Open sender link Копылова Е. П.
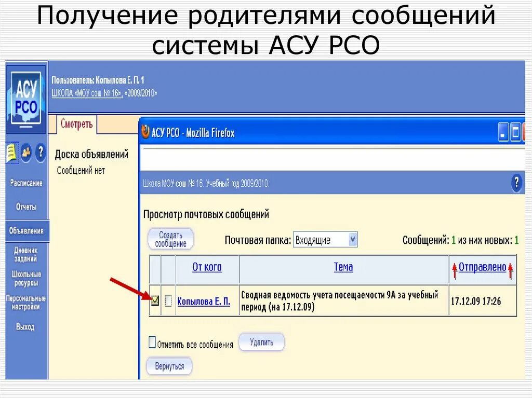The image size is (532, 398). pos(204,301)
